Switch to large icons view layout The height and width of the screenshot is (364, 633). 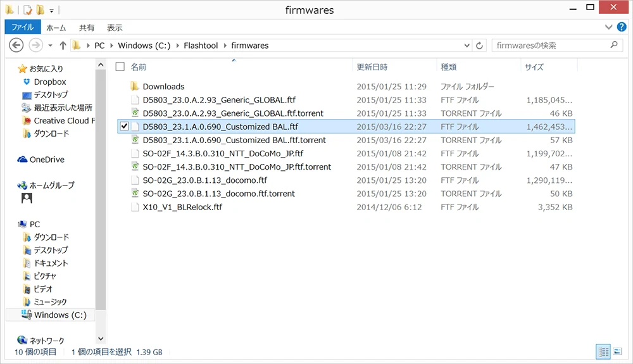(618, 351)
